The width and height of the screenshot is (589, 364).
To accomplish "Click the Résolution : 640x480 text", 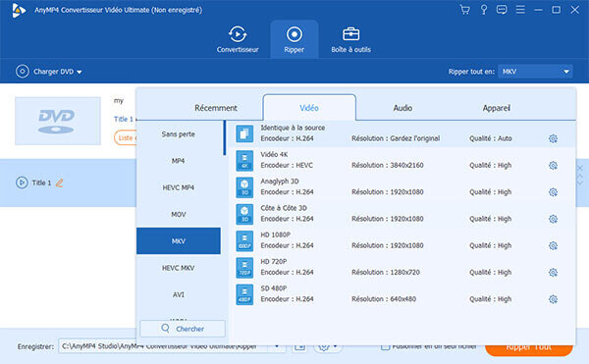I will coord(384,299).
